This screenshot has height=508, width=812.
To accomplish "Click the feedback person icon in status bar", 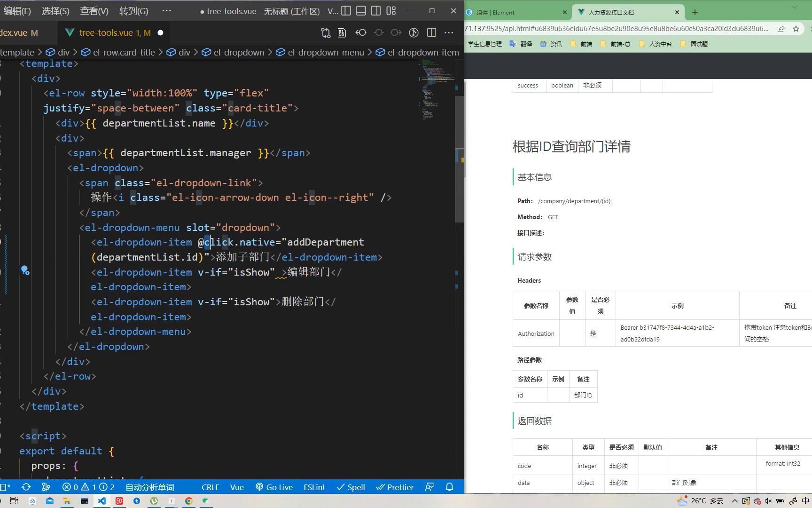I will tap(429, 487).
